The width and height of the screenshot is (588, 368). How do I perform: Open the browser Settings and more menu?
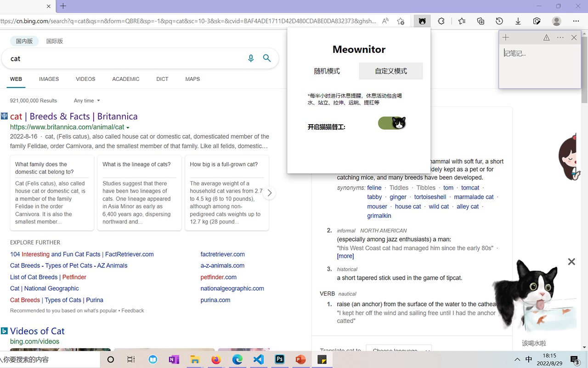click(576, 21)
